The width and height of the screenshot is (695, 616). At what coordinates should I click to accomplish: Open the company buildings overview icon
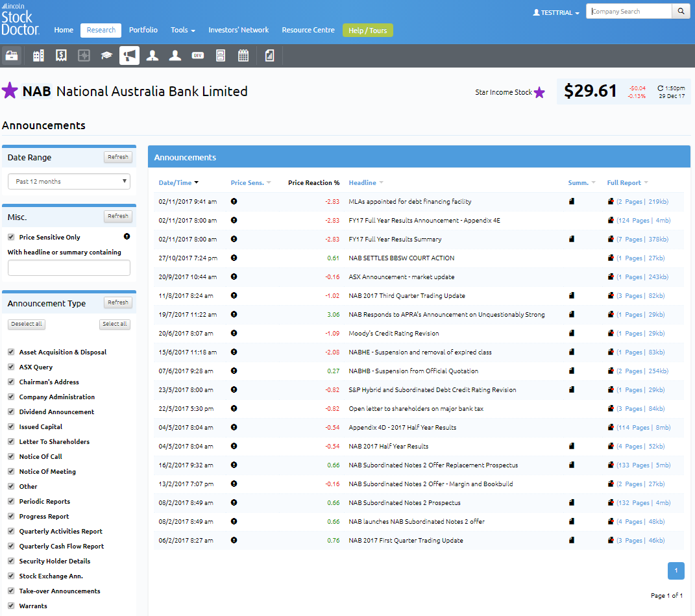coord(38,55)
